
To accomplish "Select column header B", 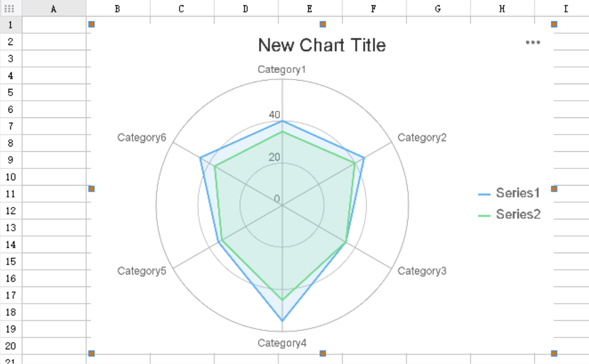I will pyautogui.click(x=117, y=8).
